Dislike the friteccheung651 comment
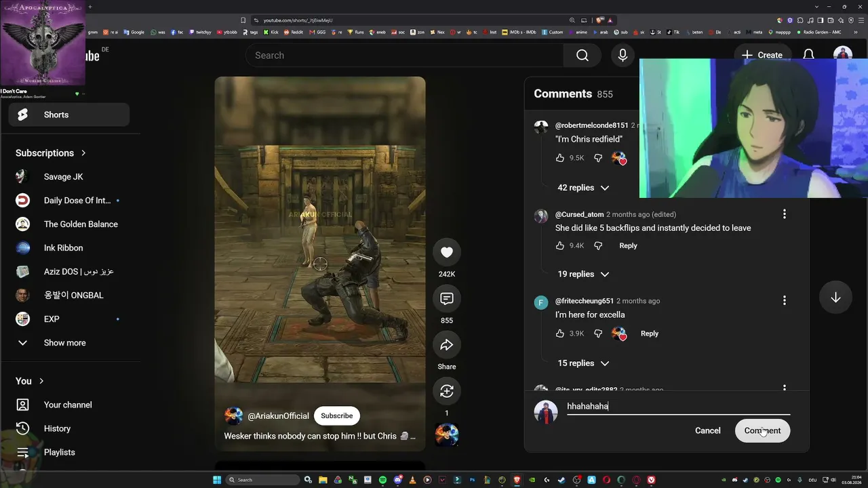The image size is (868, 488). coord(598,333)
